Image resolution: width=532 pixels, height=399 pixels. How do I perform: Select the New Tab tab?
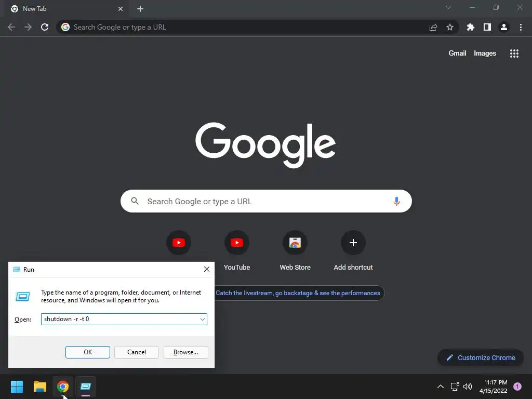[x=66, y=9]
